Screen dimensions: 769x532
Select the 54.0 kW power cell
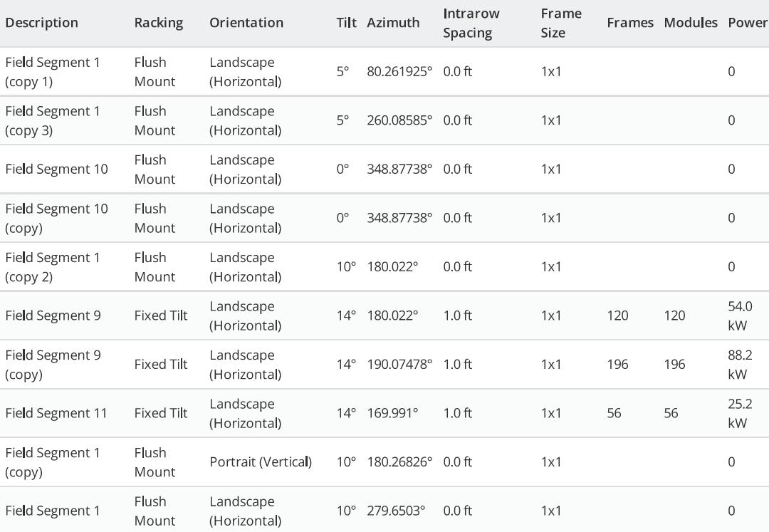739,315
